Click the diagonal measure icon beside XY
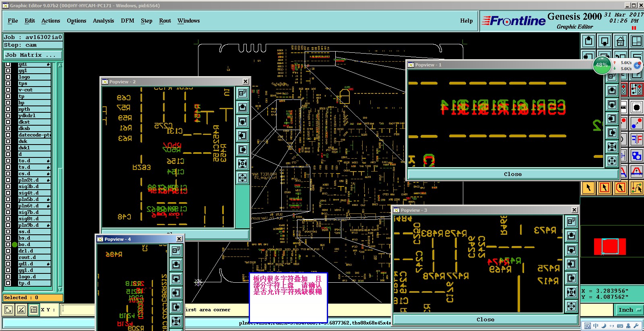The width and height of the screenshot is (644, 331). pos(8,310)
